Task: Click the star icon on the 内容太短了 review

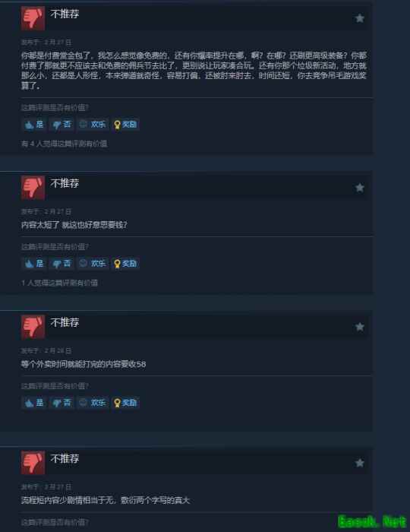Action: pos(360,188)
